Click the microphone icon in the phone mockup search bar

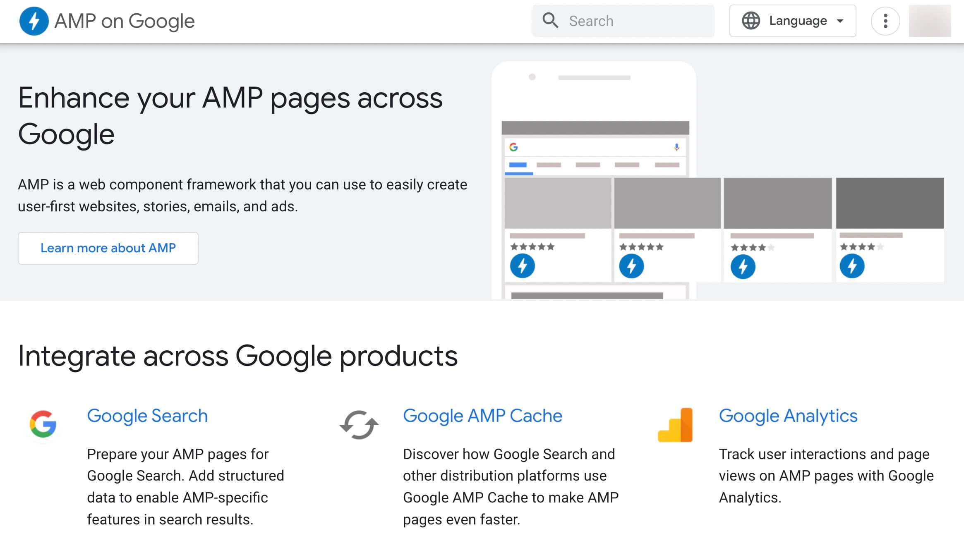pyautogui.click(x=677, y=146)
